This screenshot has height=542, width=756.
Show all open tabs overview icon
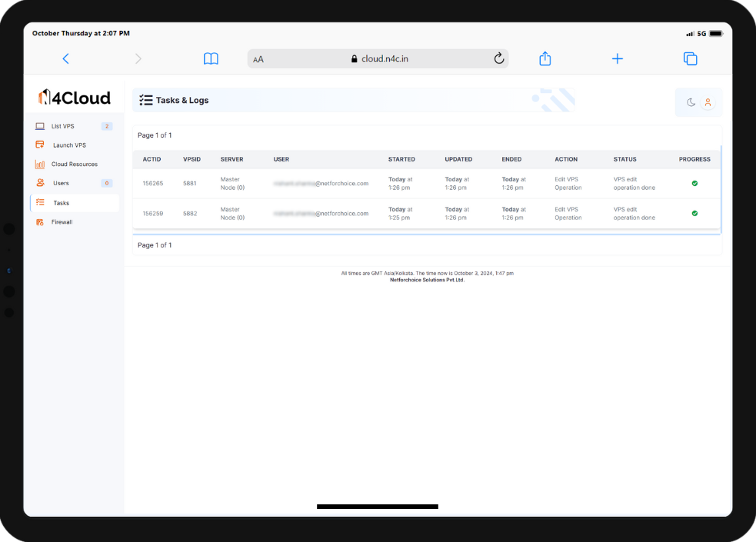(x=690, y=59)
